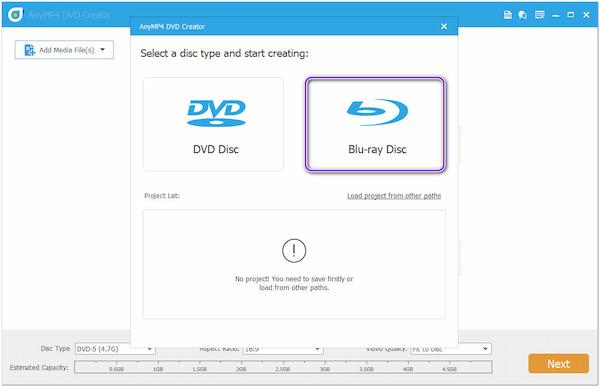
Task: Click the Estimated Capacity bar
Action: tap(283, 367)
